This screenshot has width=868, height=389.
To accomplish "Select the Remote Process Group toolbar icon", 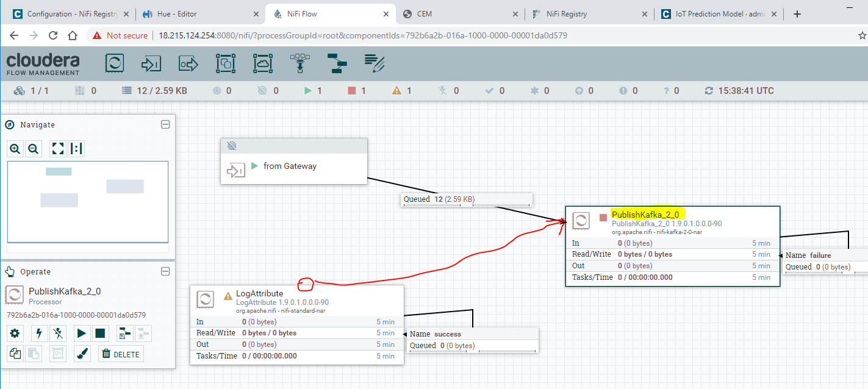I will (263, 63).
